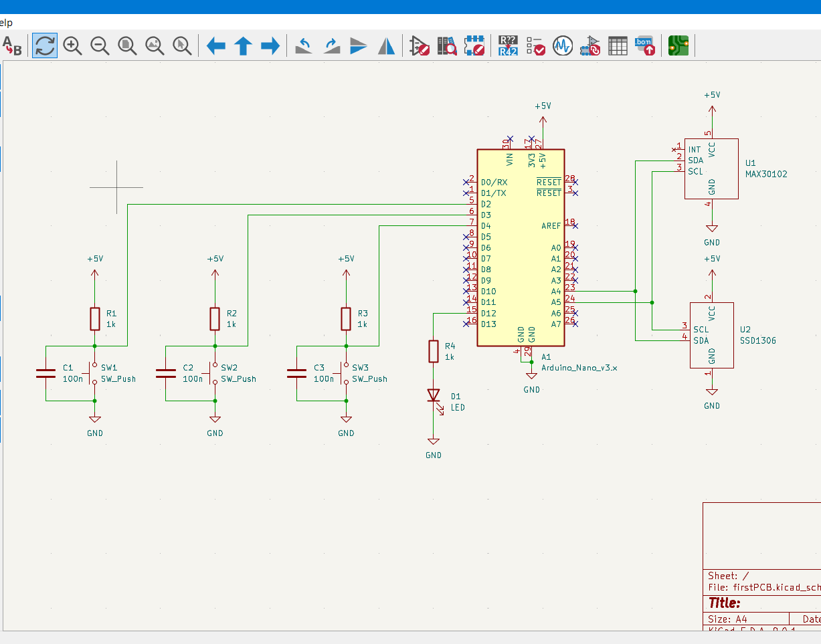Rotate selection clockwise
Screen dimensions: 821x644
(331, 46)
